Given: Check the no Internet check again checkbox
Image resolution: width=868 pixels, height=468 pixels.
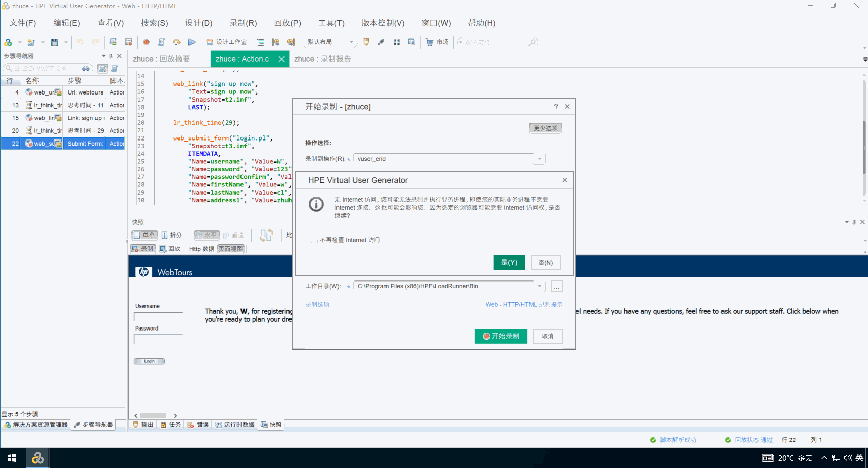Looking at the screenshot, I should point(314,240).
